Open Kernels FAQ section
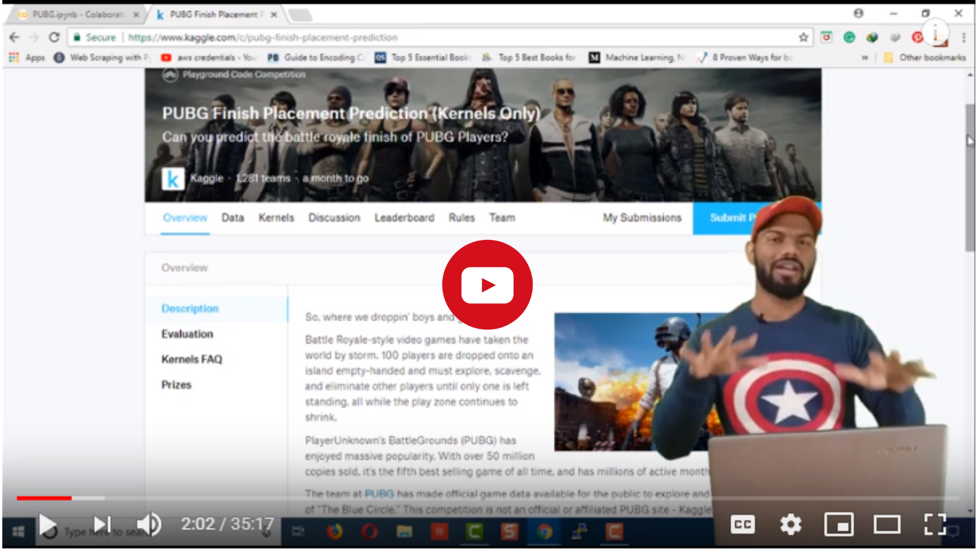980x551 pixels. pyautogui.click(x=192, y=359)
